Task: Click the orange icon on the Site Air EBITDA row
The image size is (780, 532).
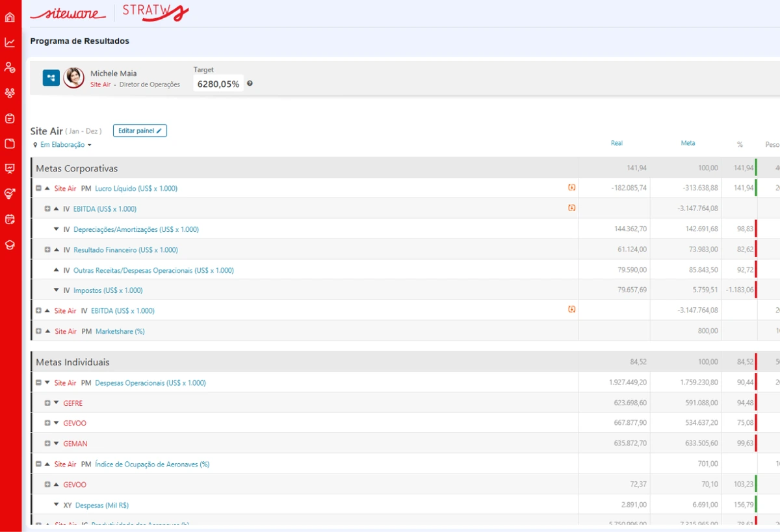Action: tap(571, 310)
